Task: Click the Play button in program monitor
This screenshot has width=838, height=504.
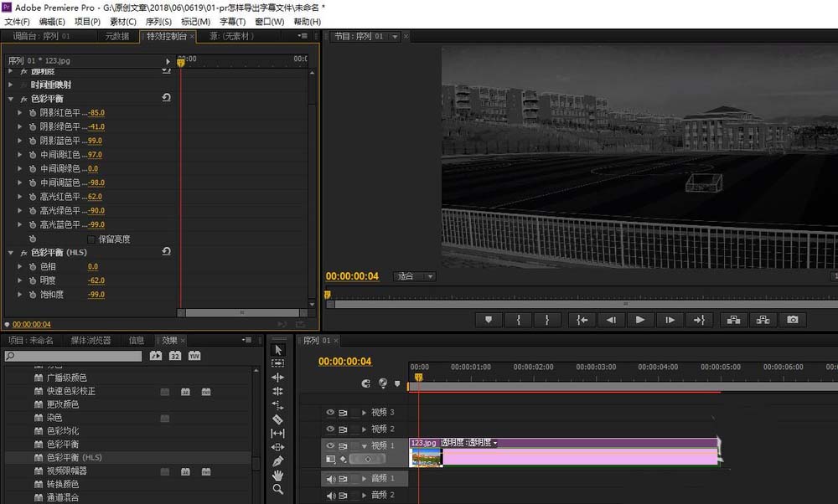Action: (x=640, y=320)
